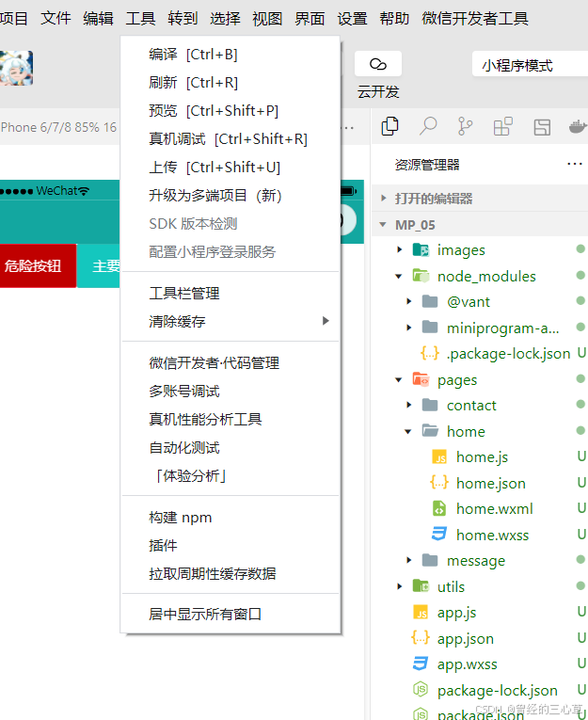This screenshot has height=720, width=588.
Task: Choose 真机调试 menu entry
Action: point(230,138)
